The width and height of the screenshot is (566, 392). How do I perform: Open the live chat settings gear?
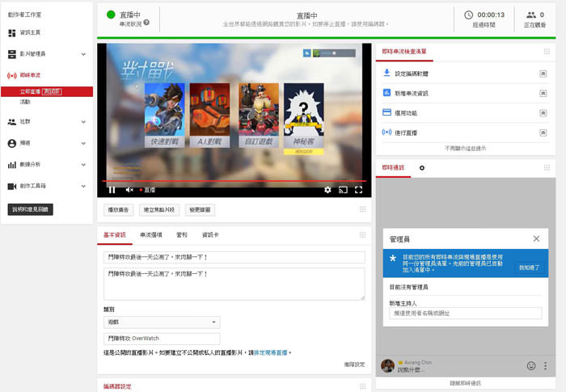[422, 168]
